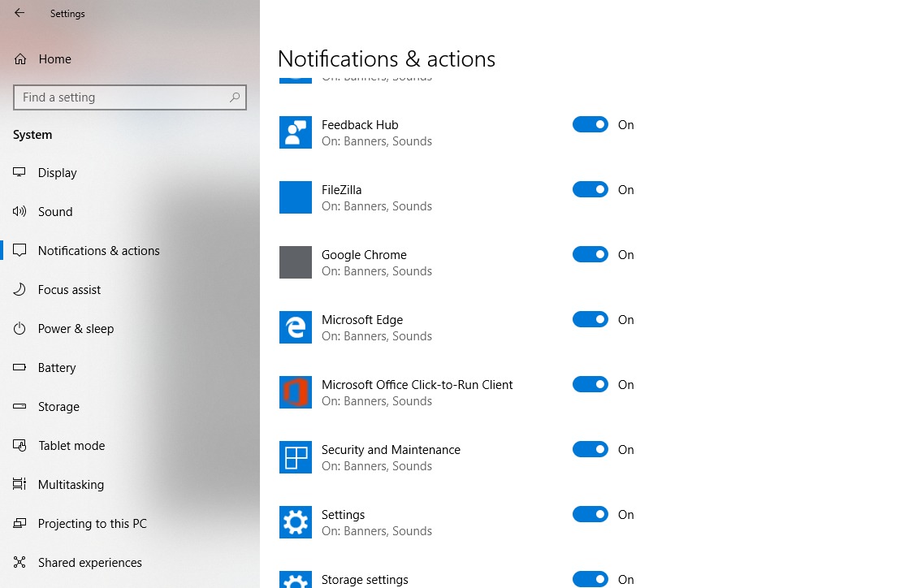
Task: Click the Power & sleep icon
Action: (19, 328)
